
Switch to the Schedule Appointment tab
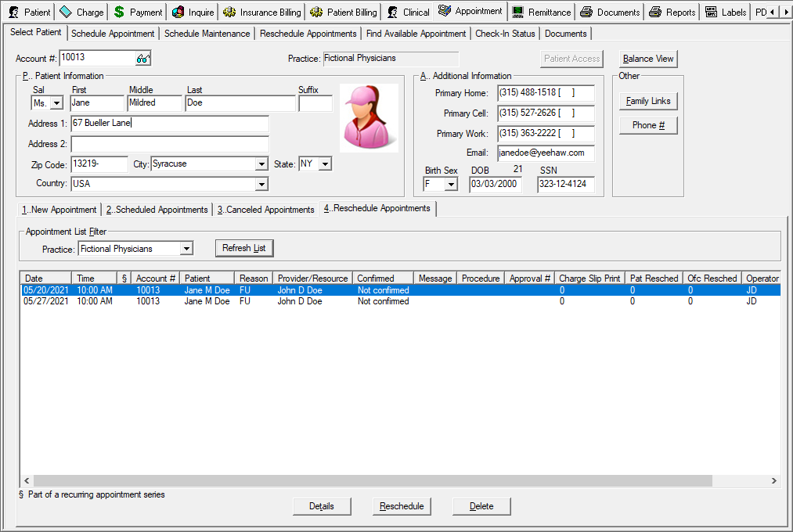[113, 34]
